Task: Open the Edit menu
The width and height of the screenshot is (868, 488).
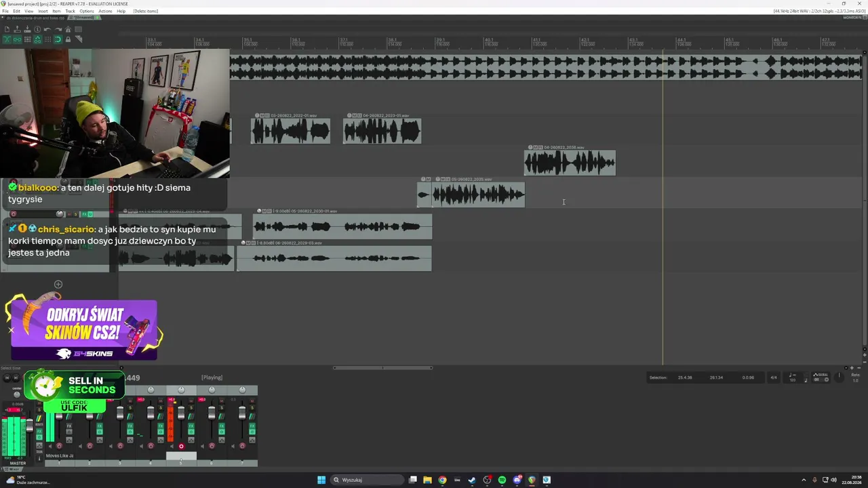Action: click(x=16, y=11)
